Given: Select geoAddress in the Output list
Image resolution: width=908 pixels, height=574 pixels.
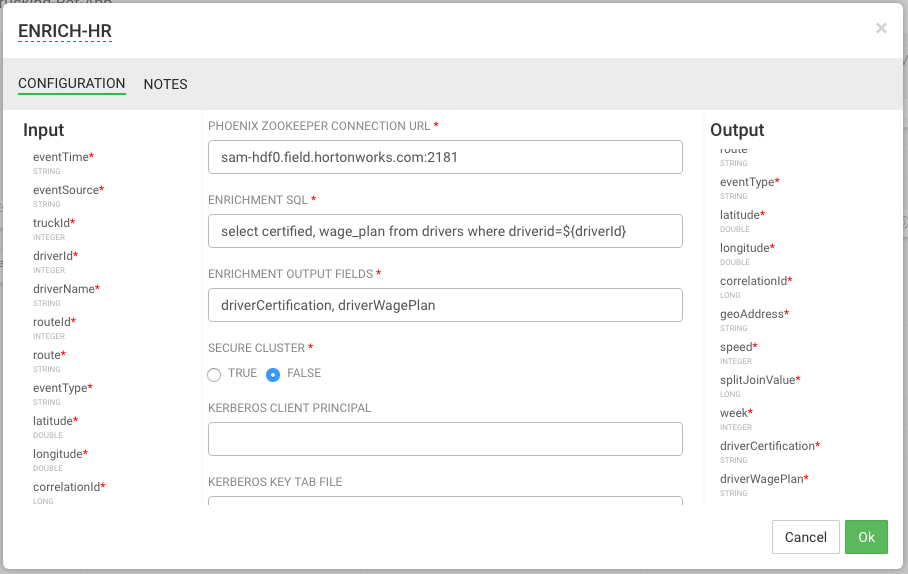Looking at the screenshot, I should point(752,314).
